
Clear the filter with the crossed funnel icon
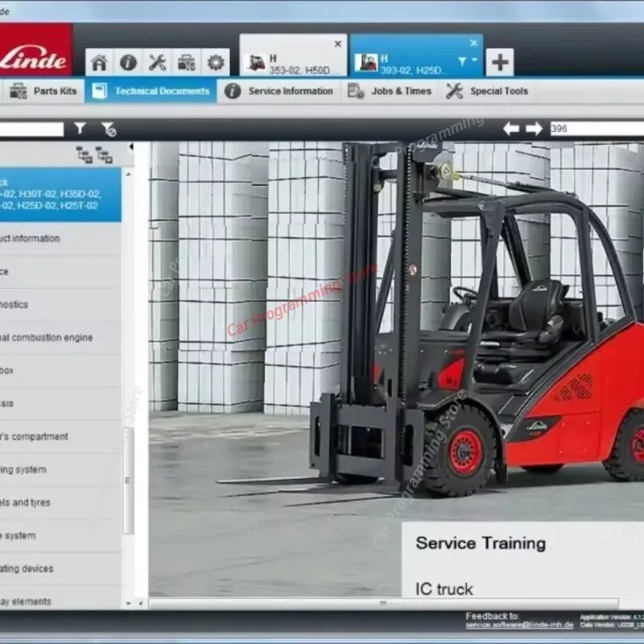(x=109, y=129)
